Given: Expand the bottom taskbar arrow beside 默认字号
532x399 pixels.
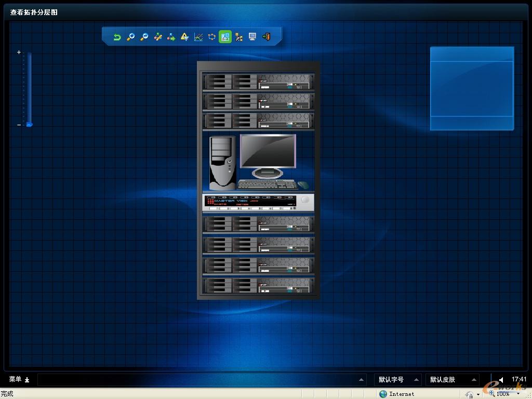Looking at the screenshot, I should pyautogui.click(x=362, y=380).
